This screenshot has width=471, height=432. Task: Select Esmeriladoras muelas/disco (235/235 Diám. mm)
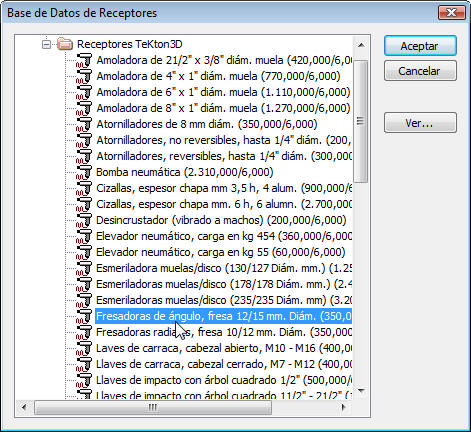(224, 300)
